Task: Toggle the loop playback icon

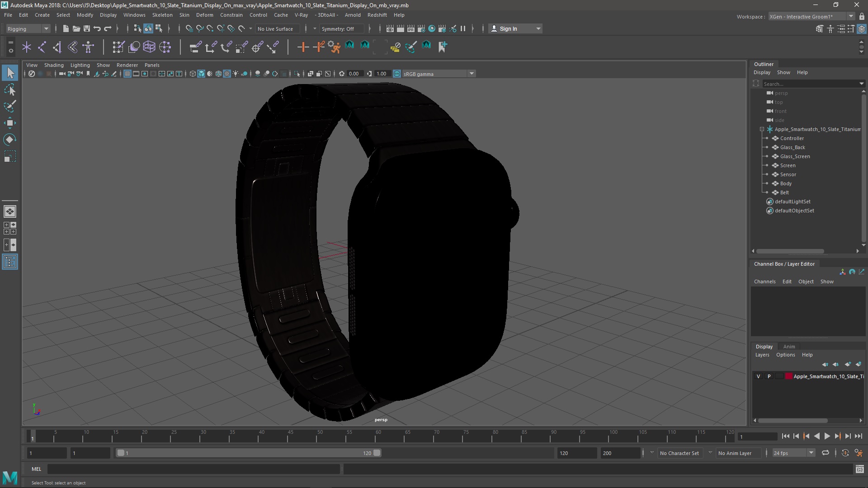Action: pos(826,453)
